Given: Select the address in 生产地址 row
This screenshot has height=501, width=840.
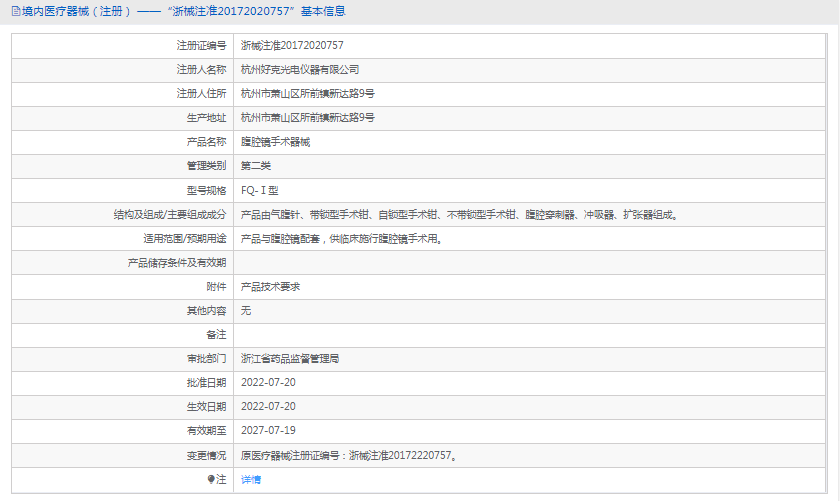Looking at the screenshot, I should coord(308,118).
